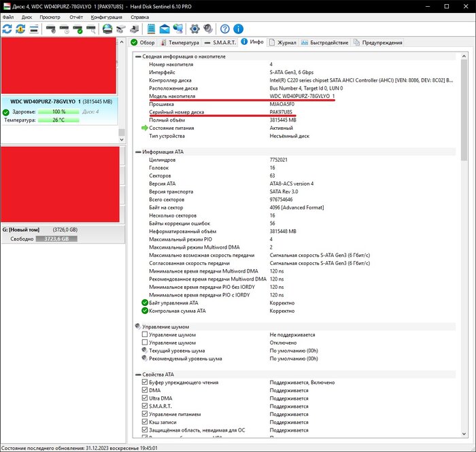Screen dimensions: 476x452
Task: Click the gray speaker sound icon
Action: point(208,29)
